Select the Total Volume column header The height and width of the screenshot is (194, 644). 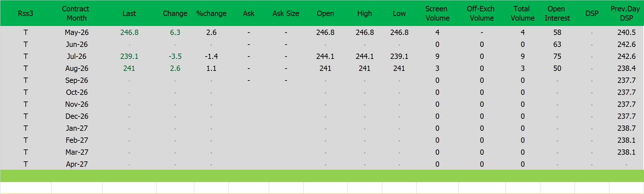[522, 13]
